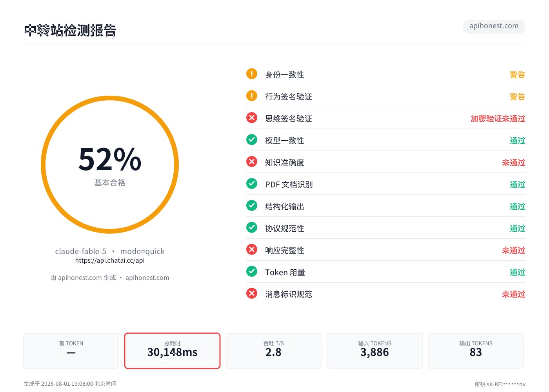Open the apihonest.com badge at top right
Image resolution: width=549 pixels, height=392 pixels.
click(x=494, y=26)
